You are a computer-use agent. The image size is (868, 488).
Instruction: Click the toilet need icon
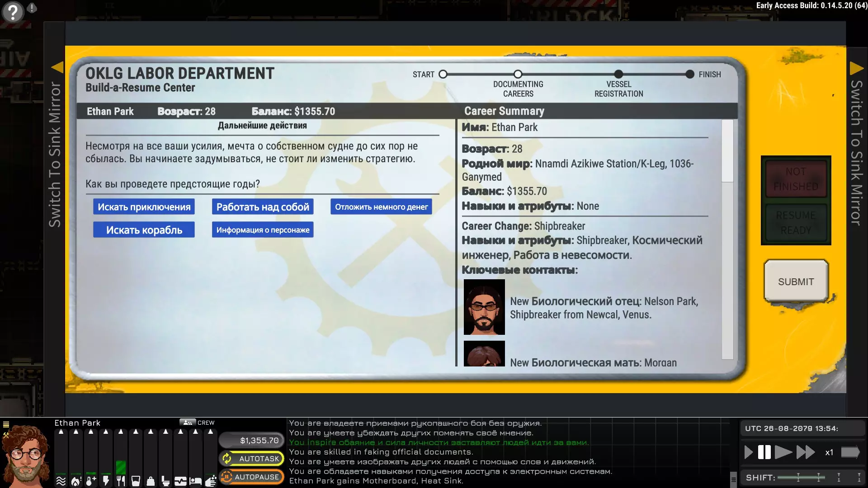click(165, 481)
